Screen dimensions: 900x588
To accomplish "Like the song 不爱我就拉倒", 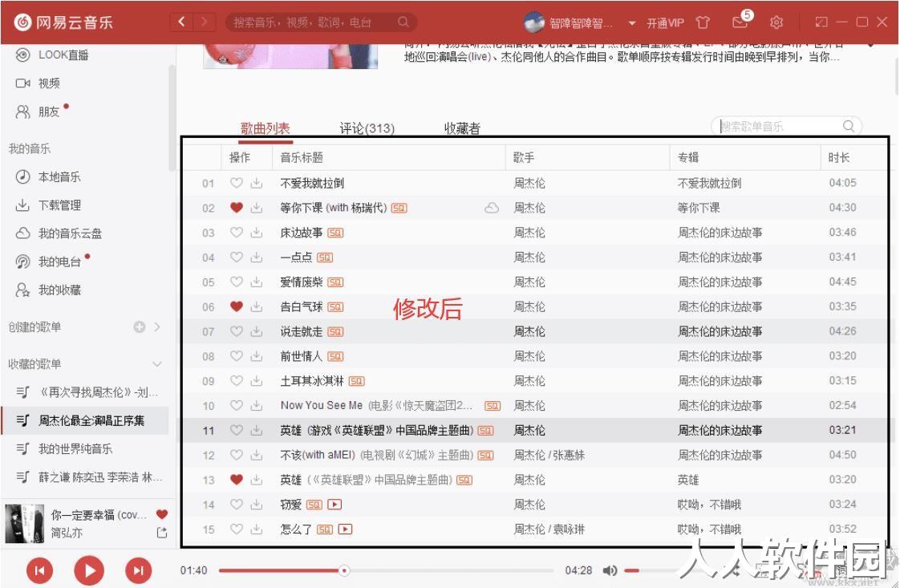I will (236, 183).
